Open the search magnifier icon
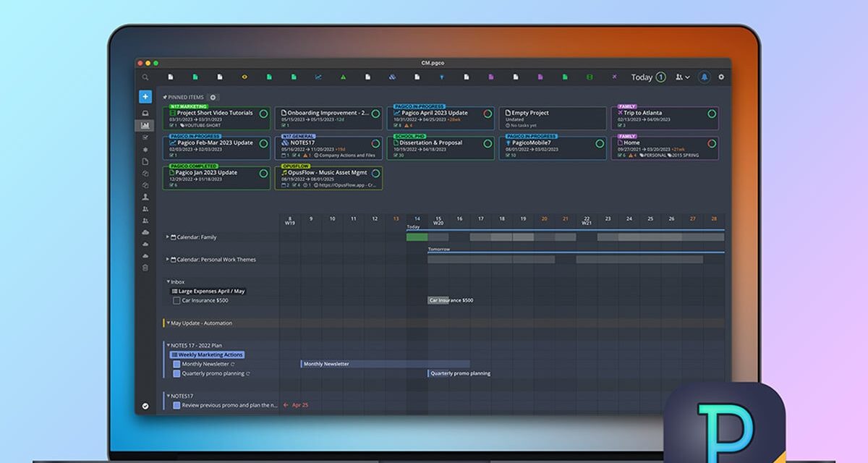 click(x=145, y=77)
